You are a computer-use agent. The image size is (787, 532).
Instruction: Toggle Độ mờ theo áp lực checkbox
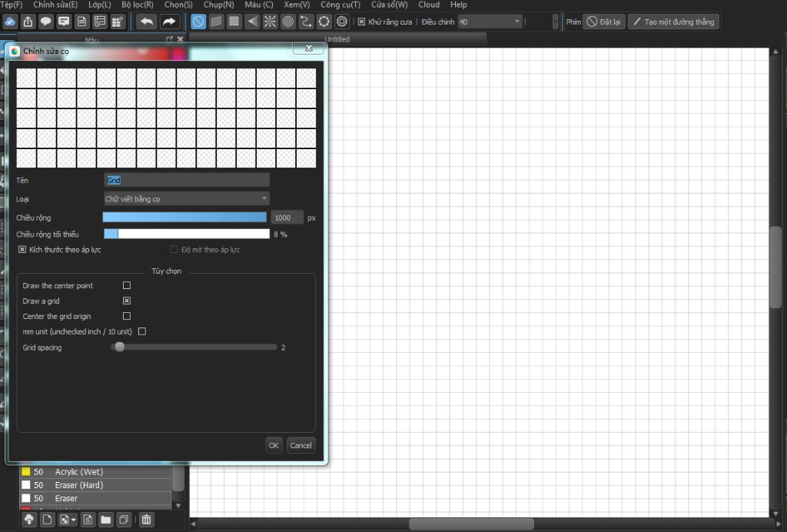[174, 249]
